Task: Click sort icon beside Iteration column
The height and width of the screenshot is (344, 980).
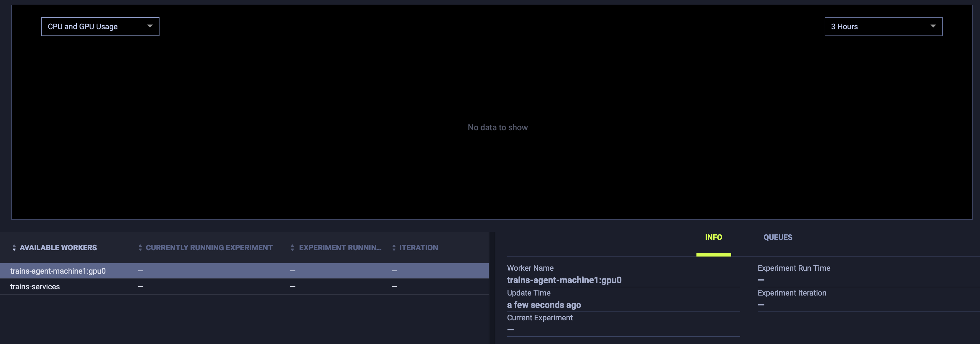Action: point(394,248)
